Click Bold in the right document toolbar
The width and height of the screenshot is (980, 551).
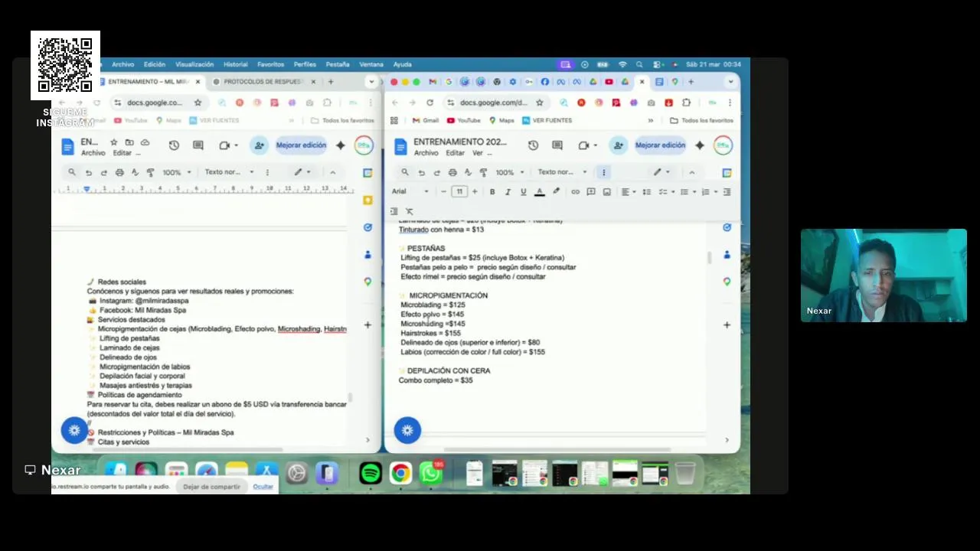pyautogui.click(x=492, y=192)
